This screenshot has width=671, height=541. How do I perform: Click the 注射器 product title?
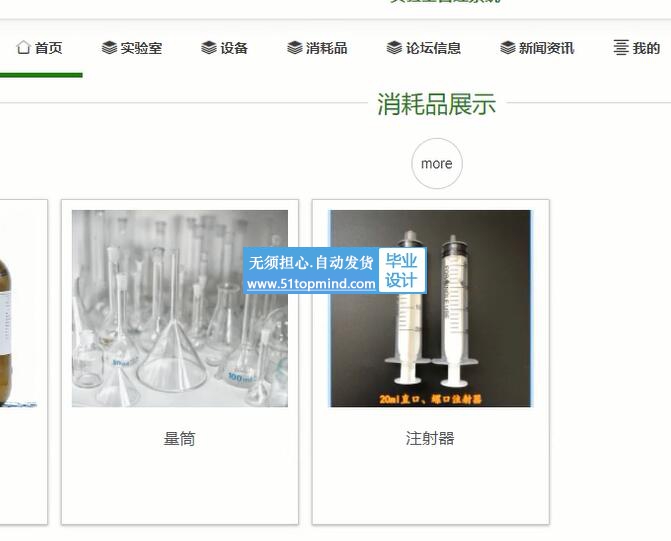[x=431, y=438]
